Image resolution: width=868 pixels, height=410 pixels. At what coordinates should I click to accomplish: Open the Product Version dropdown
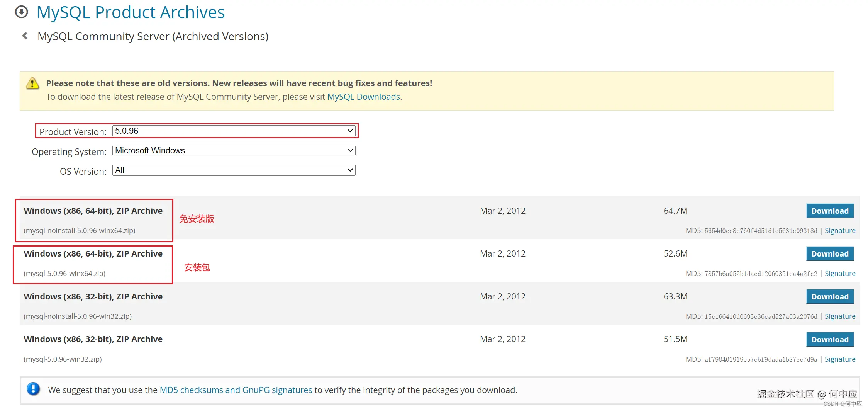click(234, 131)
